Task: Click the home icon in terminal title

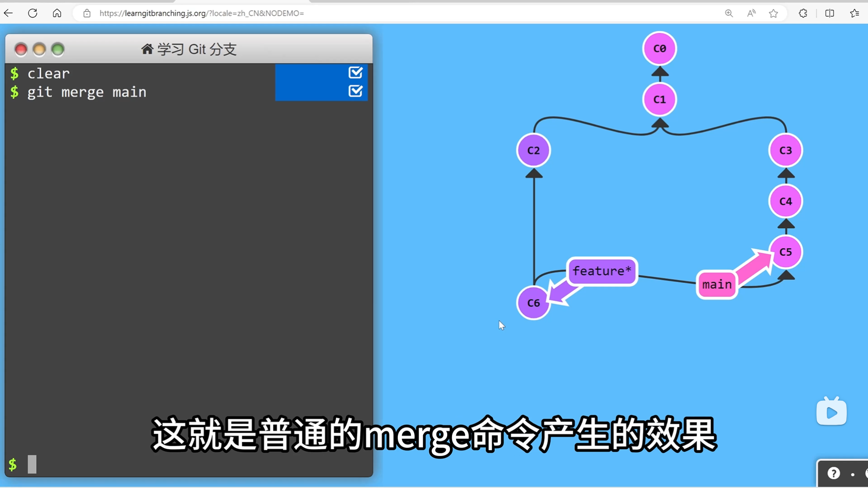Action: click(x=147, y=49)
